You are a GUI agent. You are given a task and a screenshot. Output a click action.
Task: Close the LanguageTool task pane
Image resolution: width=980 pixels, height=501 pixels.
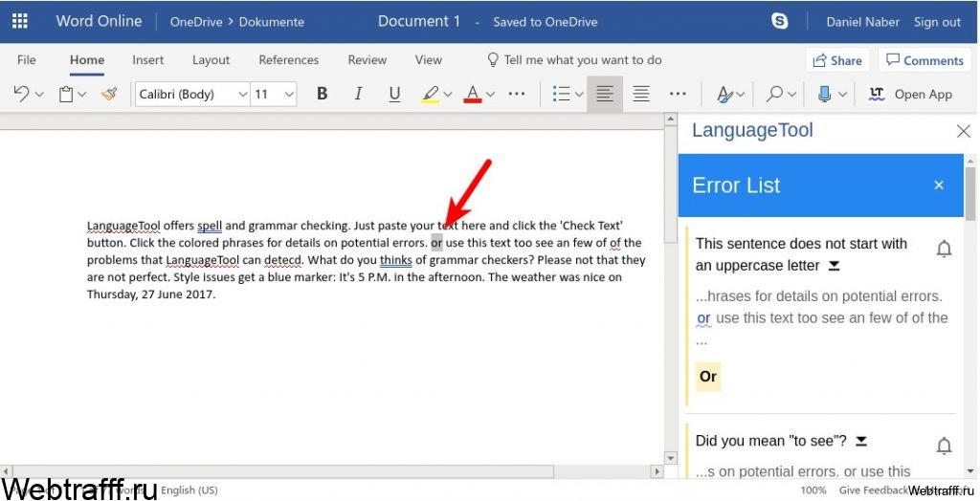tap(963, 131)
